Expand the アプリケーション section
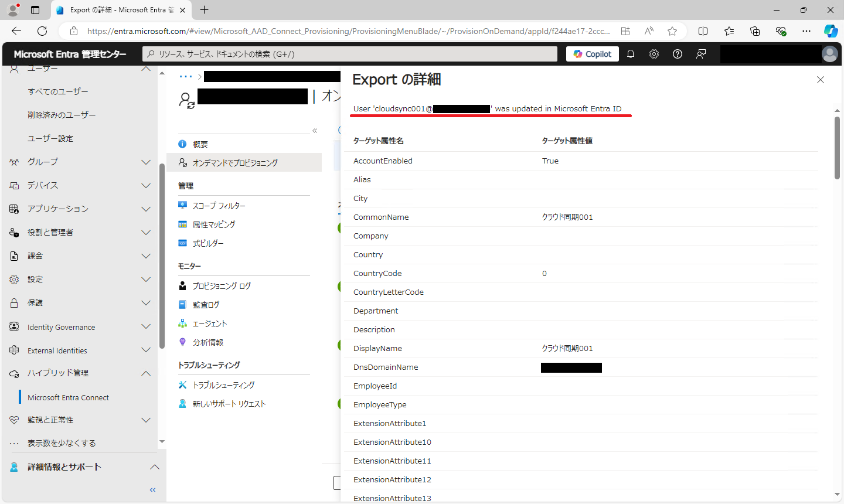 pyautogui.click(x=146, y=209)
